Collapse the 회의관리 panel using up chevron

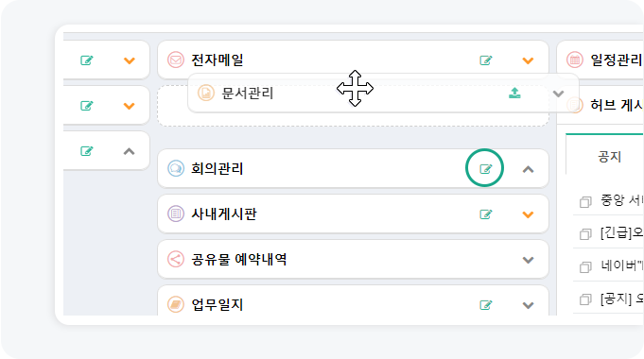point(529,169)
